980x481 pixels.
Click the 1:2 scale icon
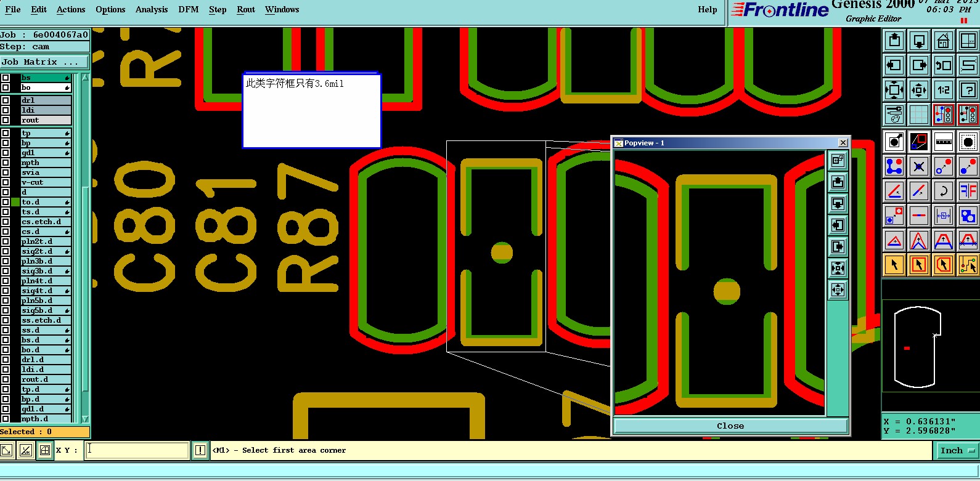944,90
